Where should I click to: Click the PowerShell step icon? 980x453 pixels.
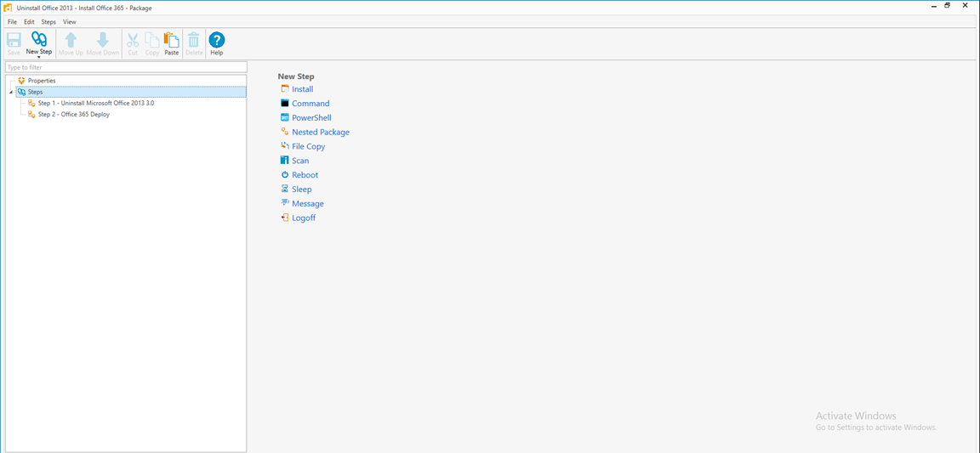pos(285,117)
